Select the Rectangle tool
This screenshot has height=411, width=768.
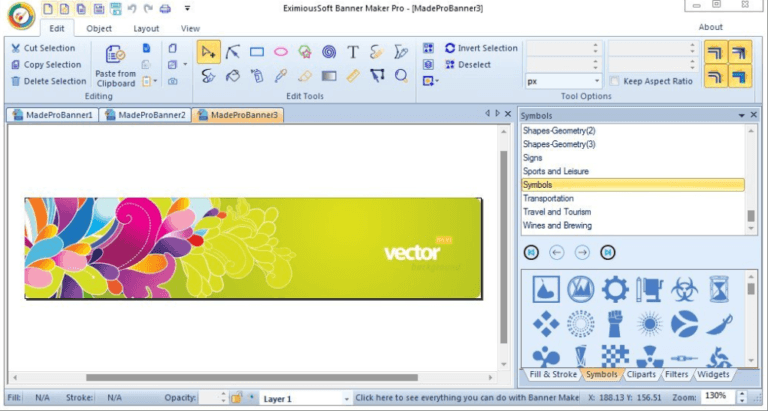pos(257,52)
